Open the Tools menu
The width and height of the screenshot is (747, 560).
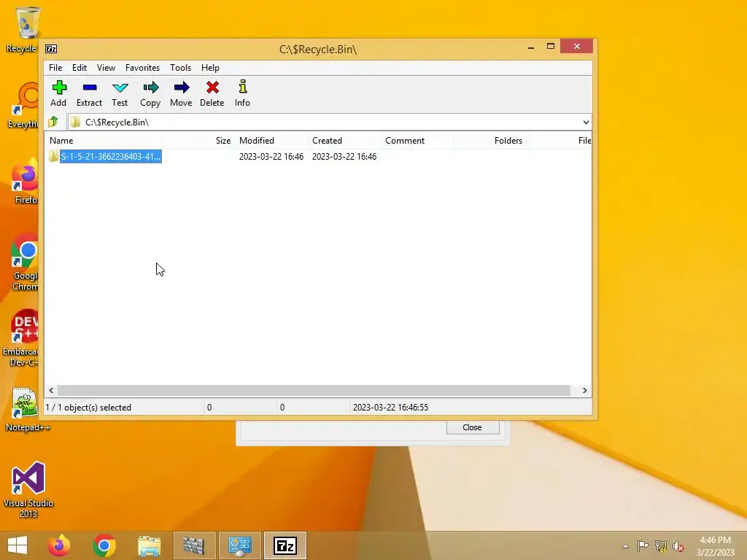(x=181, y=68)
